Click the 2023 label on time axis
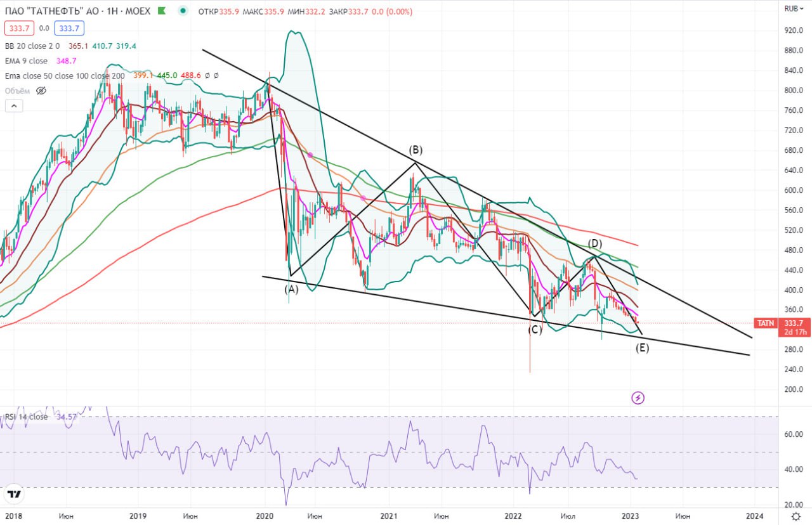Viewport: 812px width, 525px height. tap(631, 515)
